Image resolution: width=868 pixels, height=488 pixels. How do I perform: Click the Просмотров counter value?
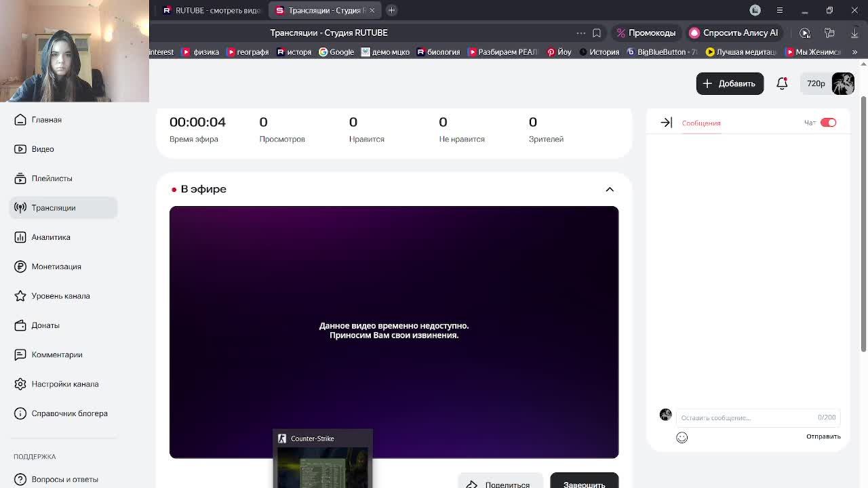coord(263,122)
